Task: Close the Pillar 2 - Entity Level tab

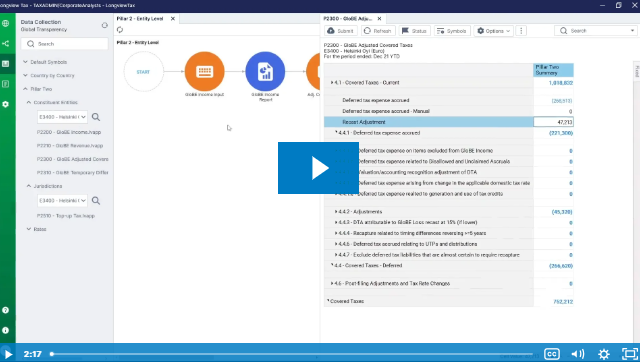Action: [x=173, y=19]
